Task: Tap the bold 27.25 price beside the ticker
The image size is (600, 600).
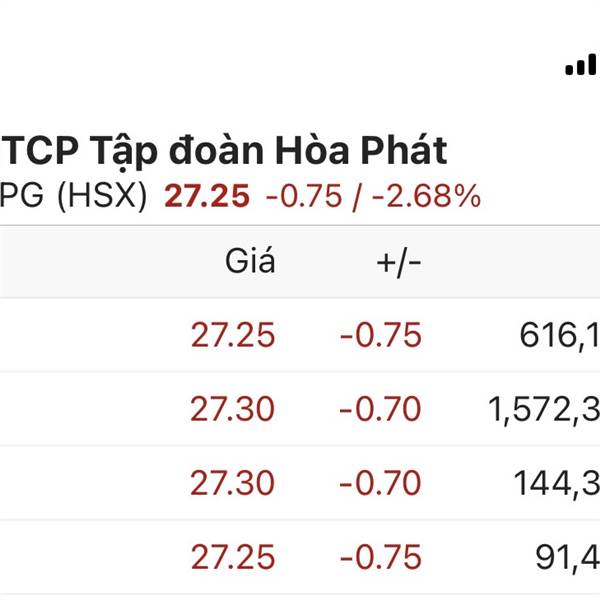Action: click(206, 196)
